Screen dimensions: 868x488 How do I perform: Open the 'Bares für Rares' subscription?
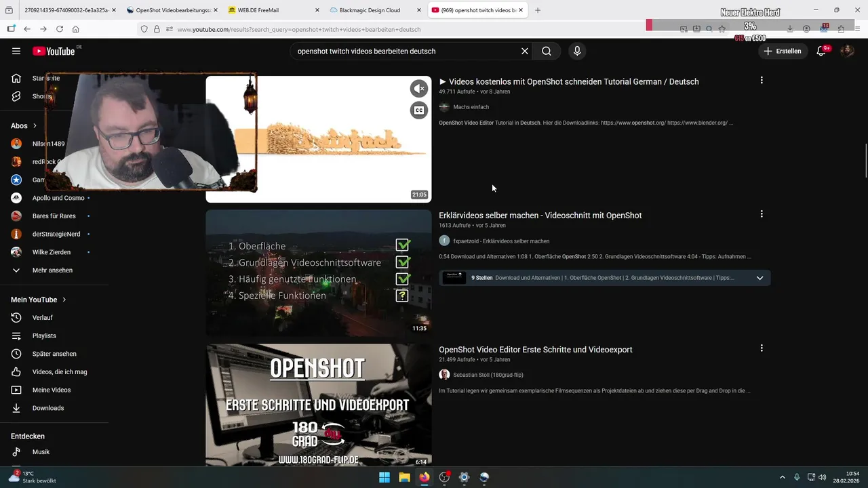[54, 216]
